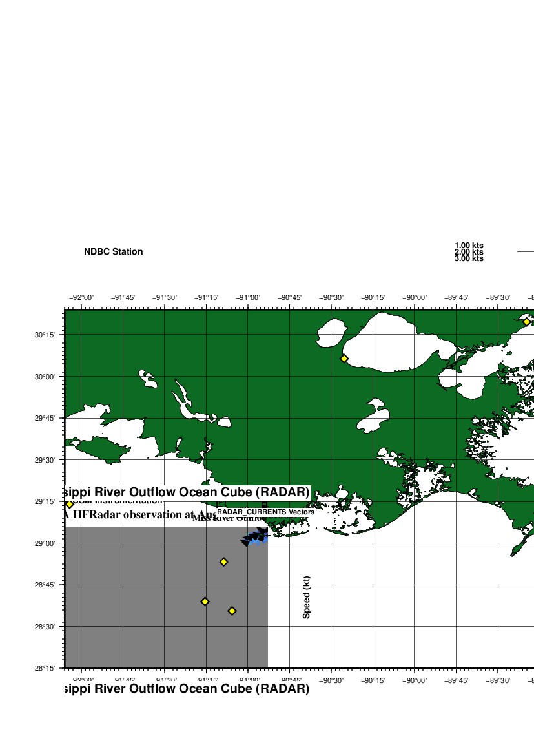Click the NDBC Station legend label
Viewport: 534px width, 756px height.
pyautogui.click(x=113, y=252)
